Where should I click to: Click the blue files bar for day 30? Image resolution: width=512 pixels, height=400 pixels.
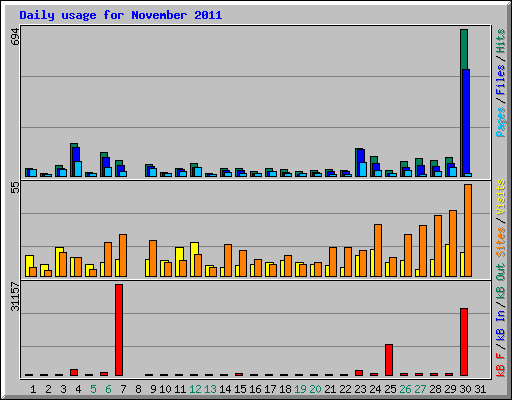pyautogui.click(x=466, y=122)
